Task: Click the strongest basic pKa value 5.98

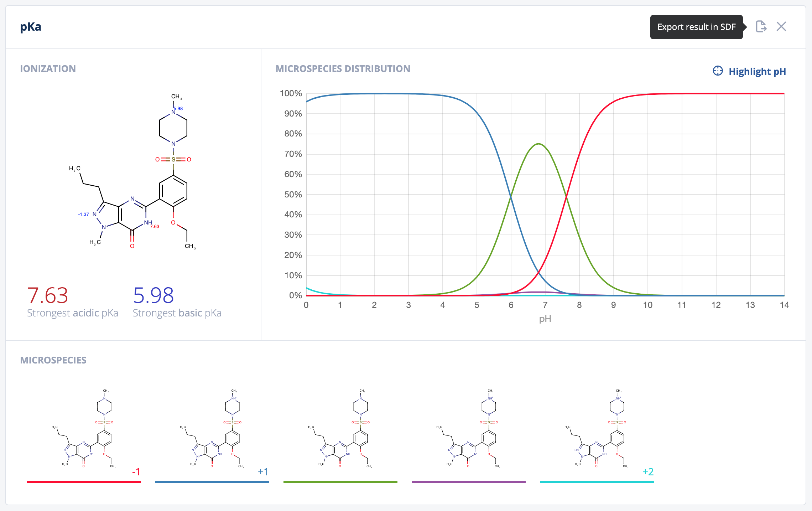Action: 153,295
